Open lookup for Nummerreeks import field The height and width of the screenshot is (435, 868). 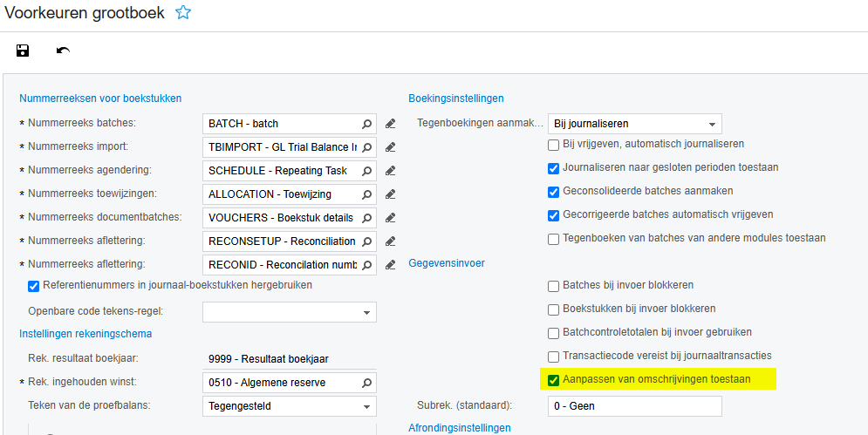367,147
